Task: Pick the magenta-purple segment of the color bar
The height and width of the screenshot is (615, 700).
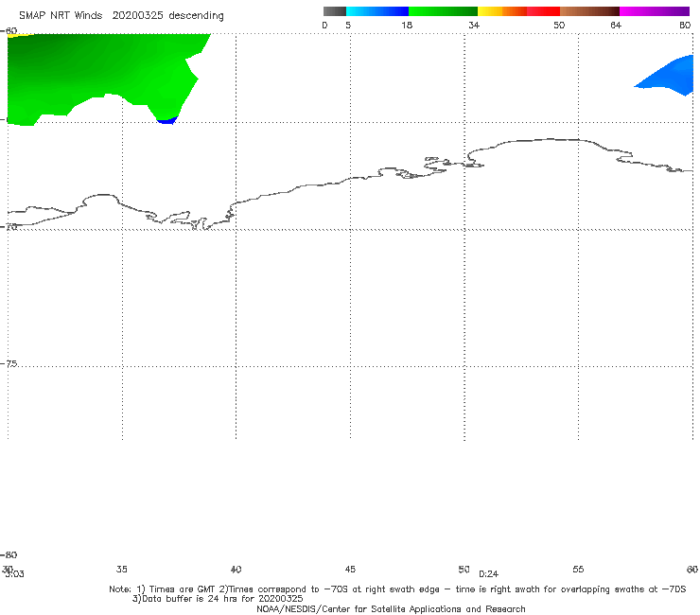Action: tap(655, 11)
